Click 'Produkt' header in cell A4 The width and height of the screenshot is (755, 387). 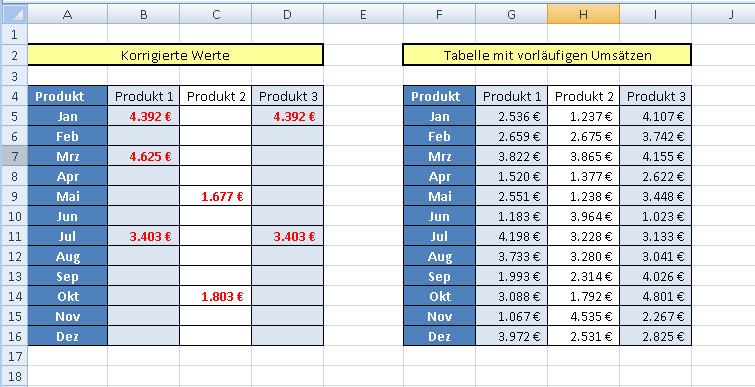67,96
